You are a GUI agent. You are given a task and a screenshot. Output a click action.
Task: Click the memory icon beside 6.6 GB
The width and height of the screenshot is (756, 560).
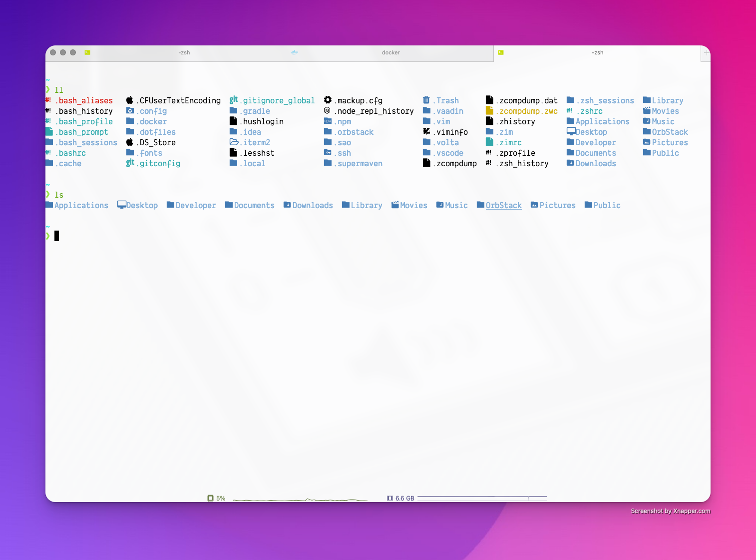390,498
